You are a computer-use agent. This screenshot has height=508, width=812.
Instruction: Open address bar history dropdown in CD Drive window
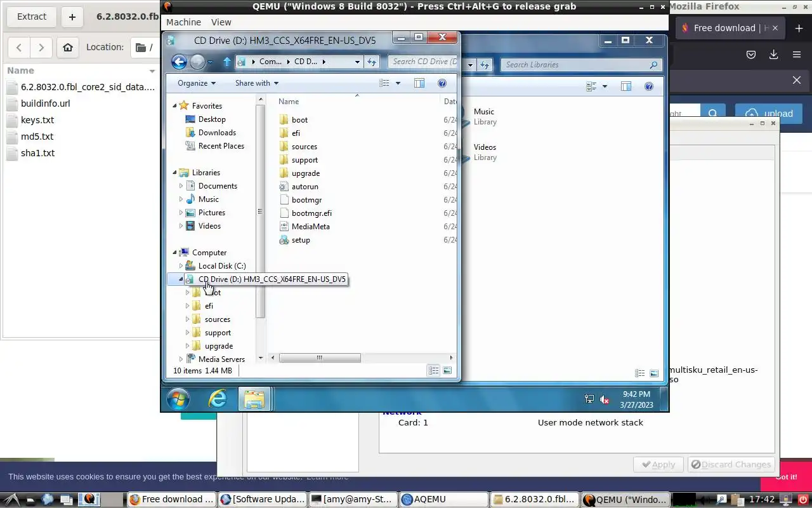(x=357, y=62)
